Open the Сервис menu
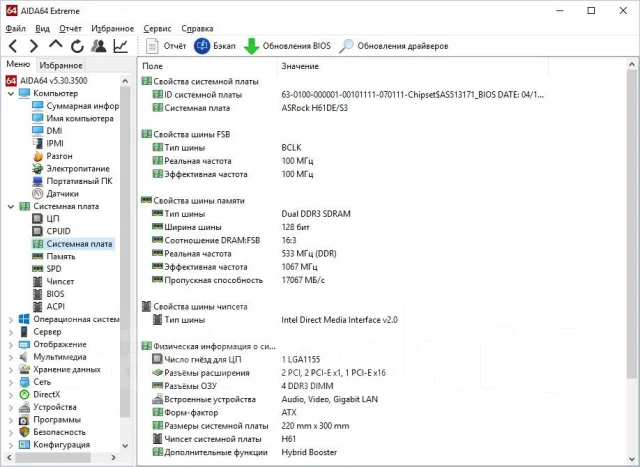640x467 pixels. 157,29
